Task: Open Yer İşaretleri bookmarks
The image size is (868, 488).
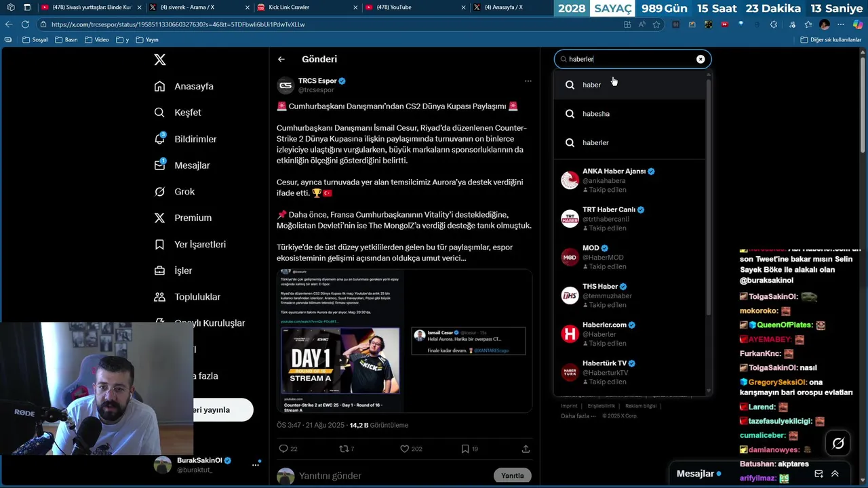Action: point(190,244)
